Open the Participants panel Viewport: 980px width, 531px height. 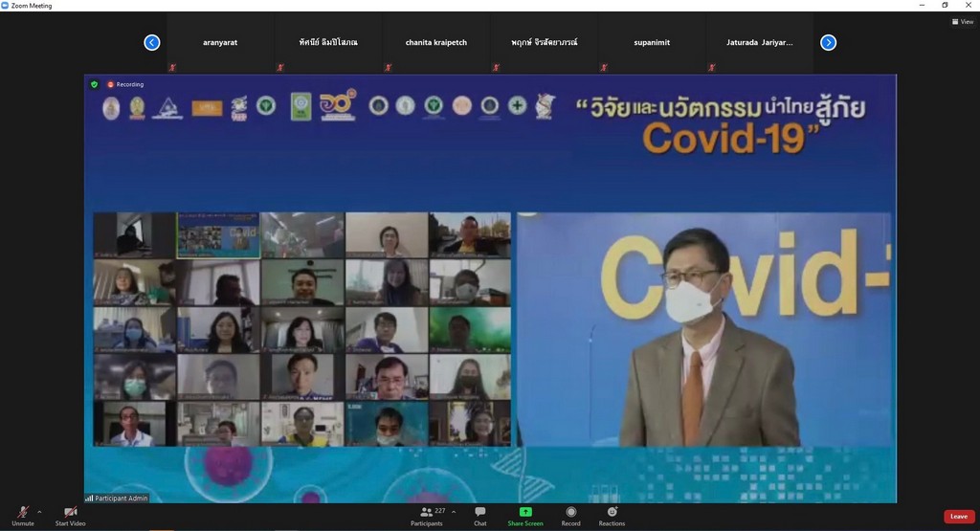click(x=427, y=515)
